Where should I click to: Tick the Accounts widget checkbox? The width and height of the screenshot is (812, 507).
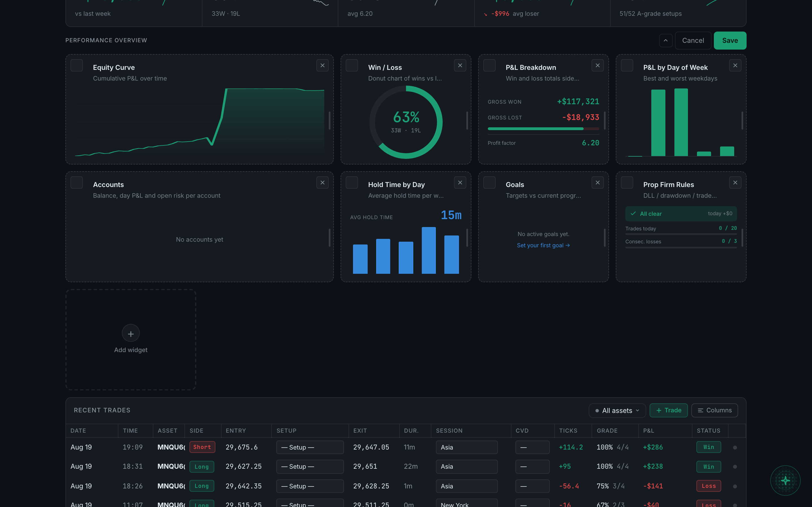click(x=76, y=183)
